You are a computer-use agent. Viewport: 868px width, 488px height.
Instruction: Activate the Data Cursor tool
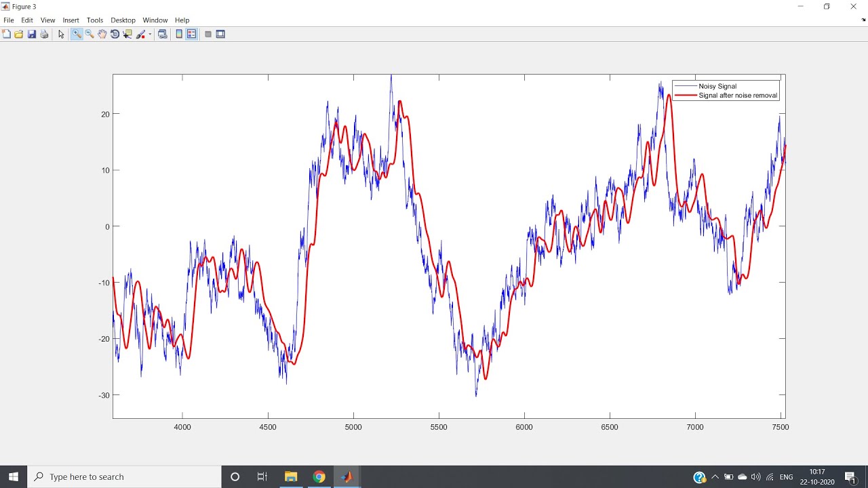[x=127, y=34]
